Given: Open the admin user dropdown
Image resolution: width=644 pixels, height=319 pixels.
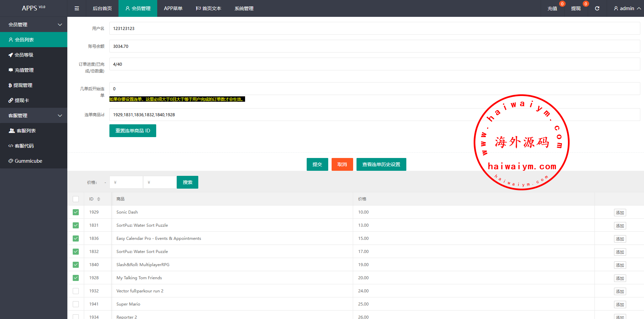Looking at the screenshot, I should 627,8.
